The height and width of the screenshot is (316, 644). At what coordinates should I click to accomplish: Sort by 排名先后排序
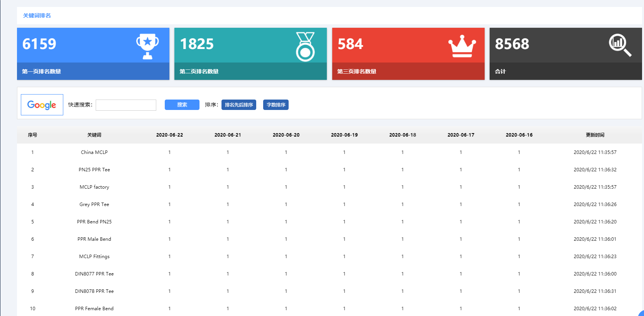[238, 105]
